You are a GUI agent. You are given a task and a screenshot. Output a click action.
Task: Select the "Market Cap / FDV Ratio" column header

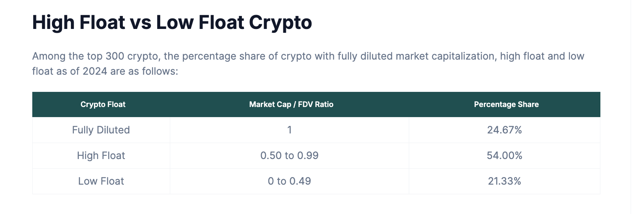tap(291, 104)
